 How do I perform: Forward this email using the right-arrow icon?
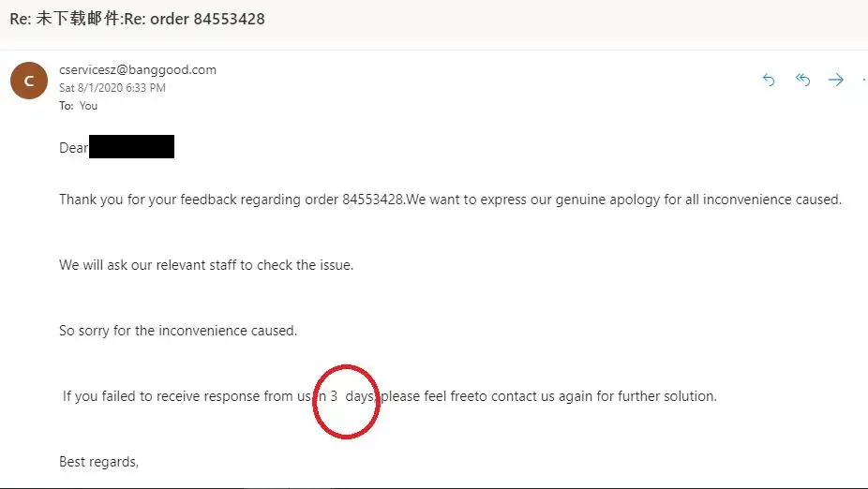tap(836, 81)
